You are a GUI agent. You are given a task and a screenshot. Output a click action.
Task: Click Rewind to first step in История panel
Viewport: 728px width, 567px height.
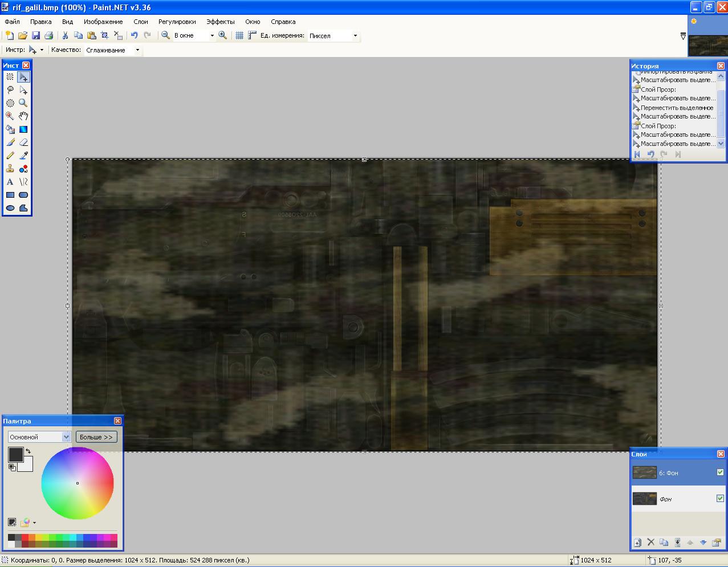[637, 154]
